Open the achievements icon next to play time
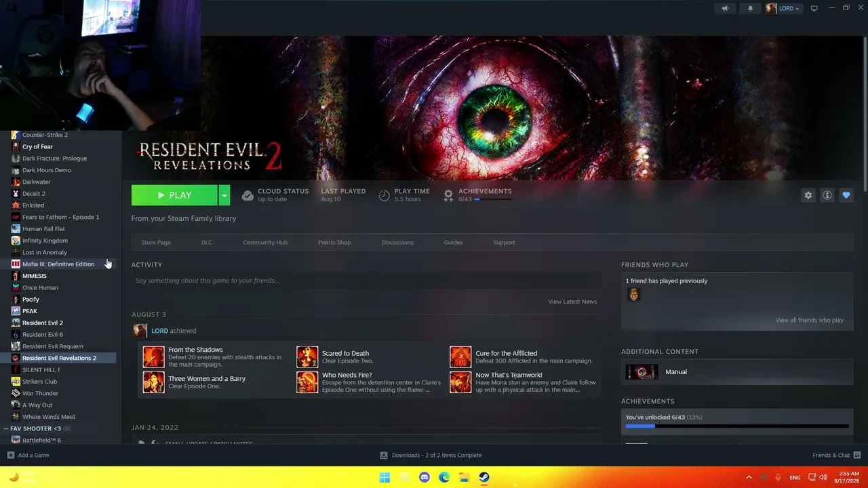 [x=448, y=195]
